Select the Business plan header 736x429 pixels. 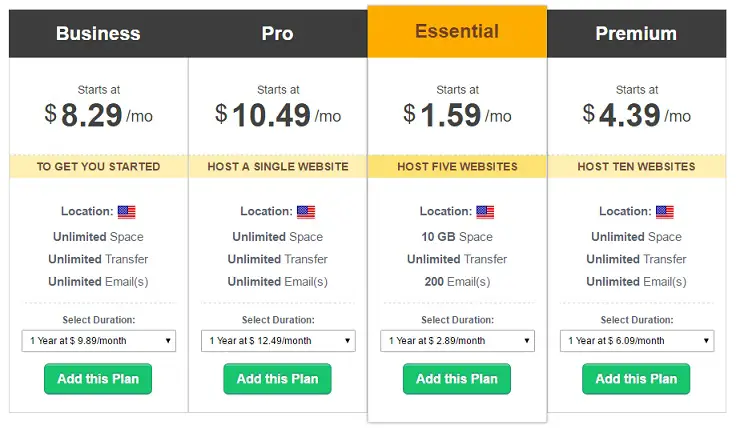99,34
